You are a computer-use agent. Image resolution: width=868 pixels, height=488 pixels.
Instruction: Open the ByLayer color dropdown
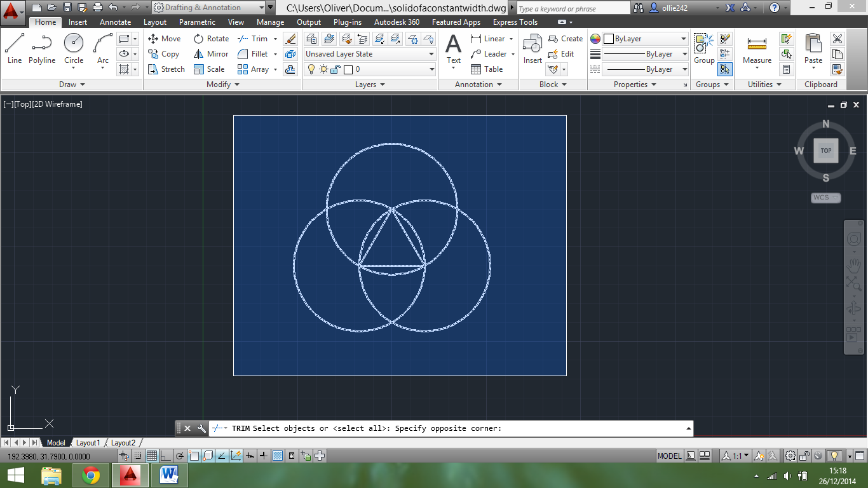click(646, 39)
